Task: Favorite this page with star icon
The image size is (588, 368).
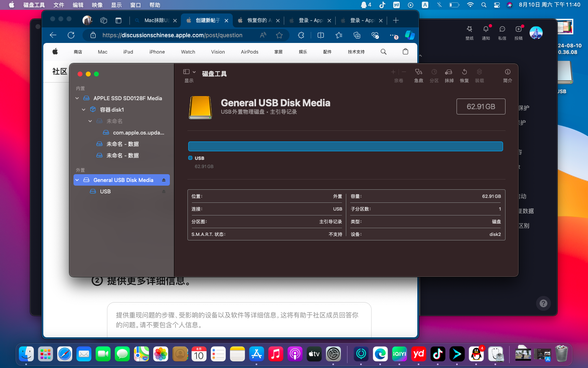Action: point(279,35)
